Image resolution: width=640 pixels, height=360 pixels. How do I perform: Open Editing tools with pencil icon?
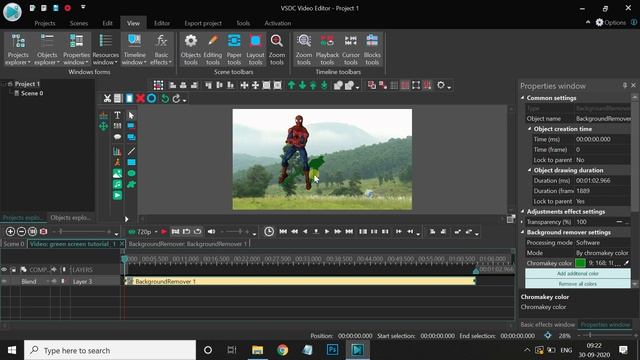213,49
